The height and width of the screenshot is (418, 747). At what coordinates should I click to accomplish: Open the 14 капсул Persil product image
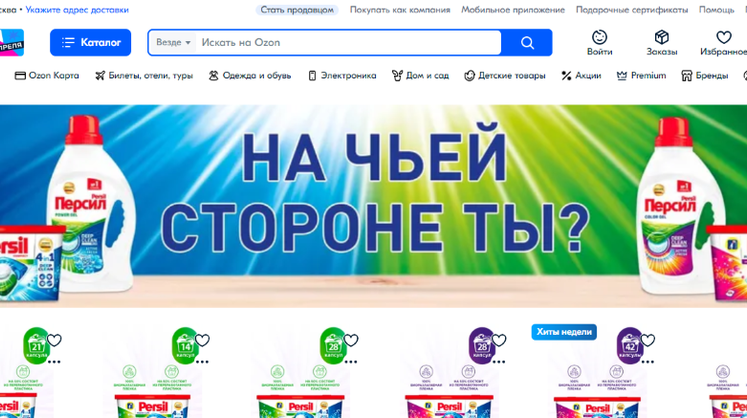pos(153,372)
